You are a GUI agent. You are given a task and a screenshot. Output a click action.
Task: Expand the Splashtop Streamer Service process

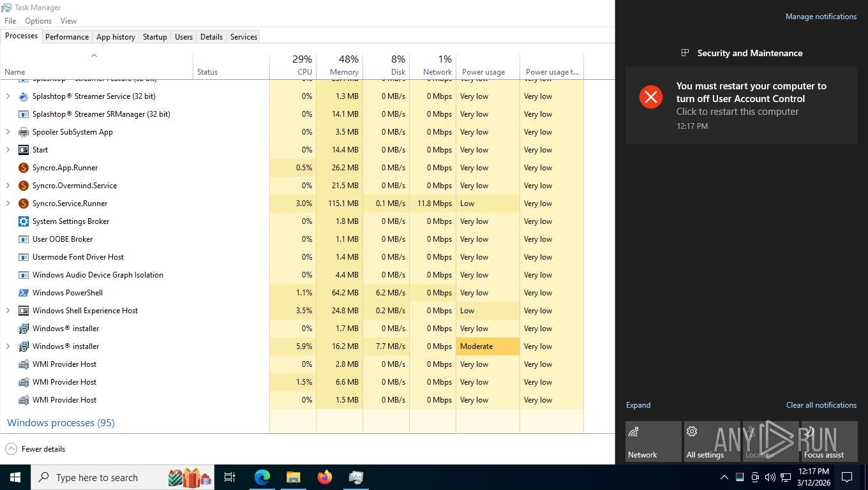pyautogui.click(x=8, y=96)
